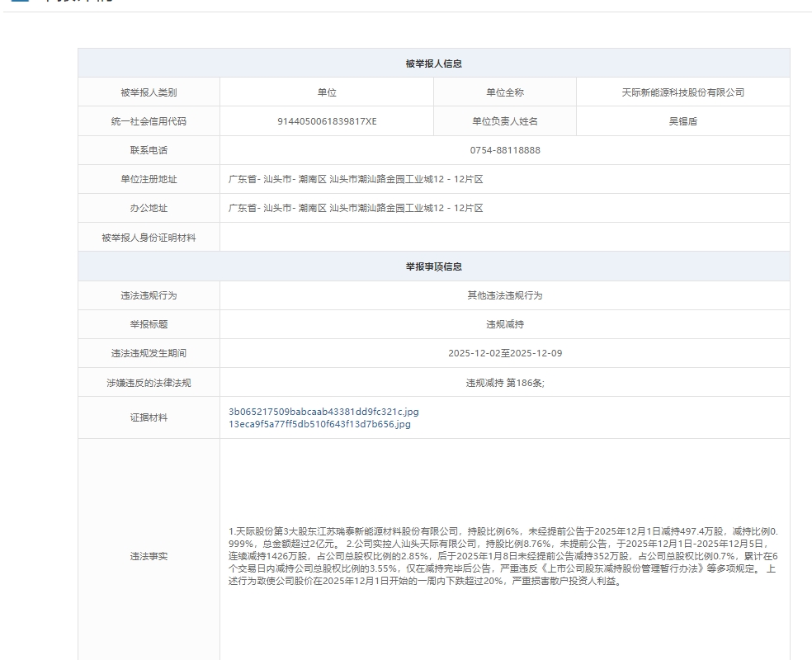Click the 涉嫌违反的法律法规 label
812x660 pixels.
pos(149,383)
